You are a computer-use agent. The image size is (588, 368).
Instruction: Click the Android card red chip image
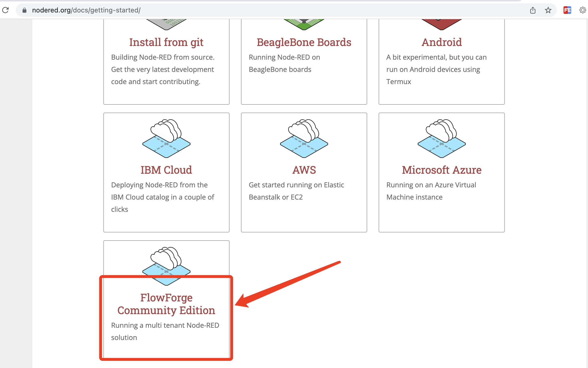442,24
